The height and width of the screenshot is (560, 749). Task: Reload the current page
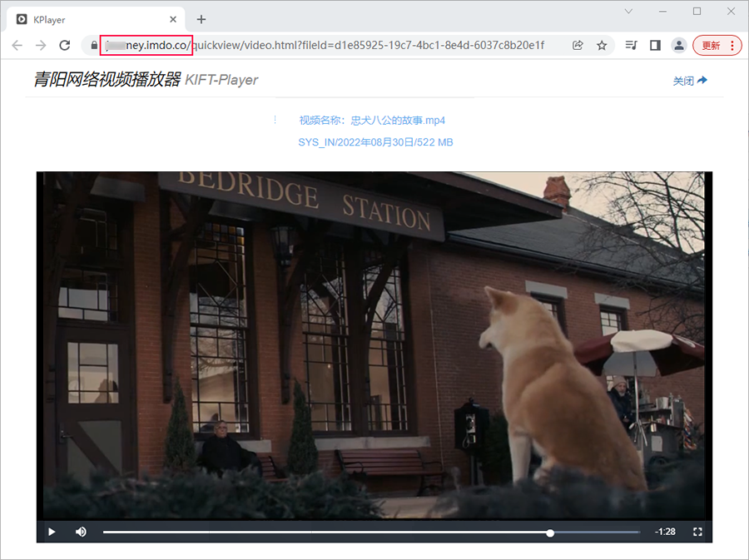coord(64,46)
